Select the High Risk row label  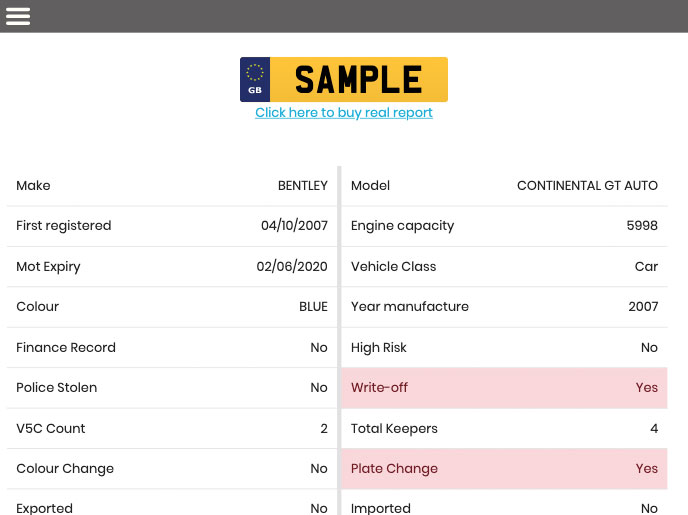pyautogui.click(x=379, y=348)
